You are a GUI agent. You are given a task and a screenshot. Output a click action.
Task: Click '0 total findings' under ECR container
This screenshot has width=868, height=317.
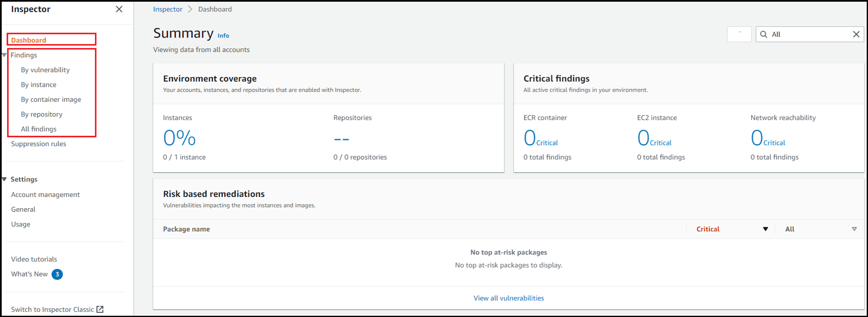click(547, 157)
